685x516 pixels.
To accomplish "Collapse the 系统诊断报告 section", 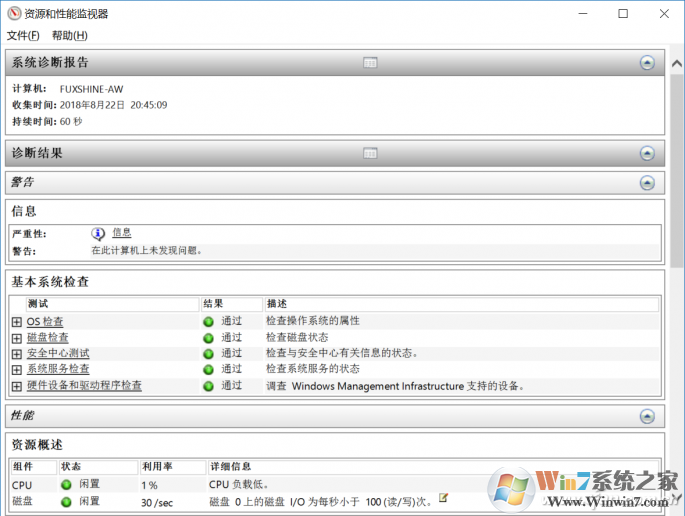I will [647, 63].
